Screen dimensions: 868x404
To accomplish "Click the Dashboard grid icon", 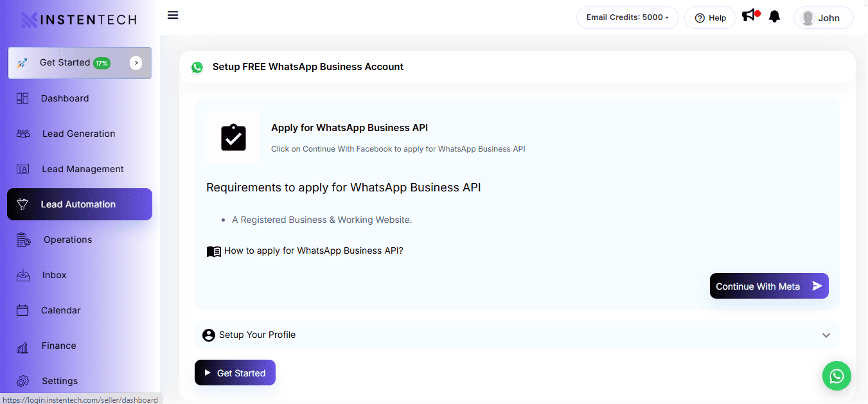I will pos(22,98).
